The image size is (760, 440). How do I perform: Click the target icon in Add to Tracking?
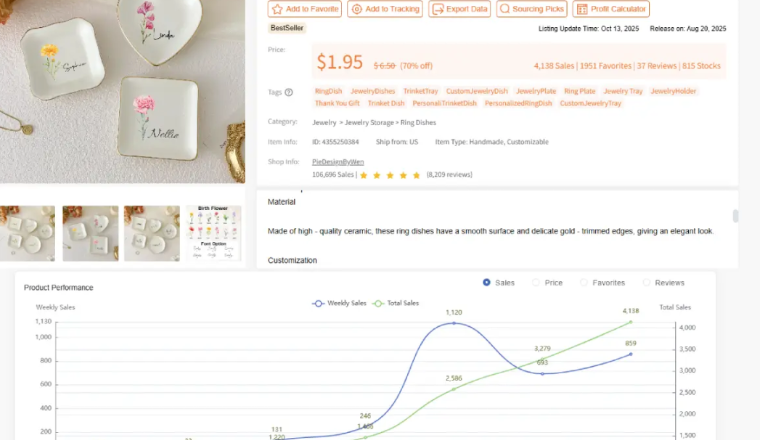[x=357, y=9]
